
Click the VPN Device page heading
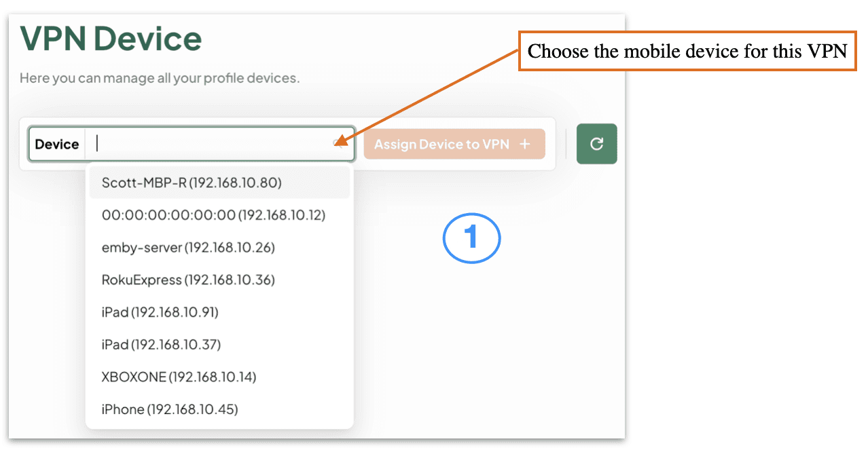111,38
